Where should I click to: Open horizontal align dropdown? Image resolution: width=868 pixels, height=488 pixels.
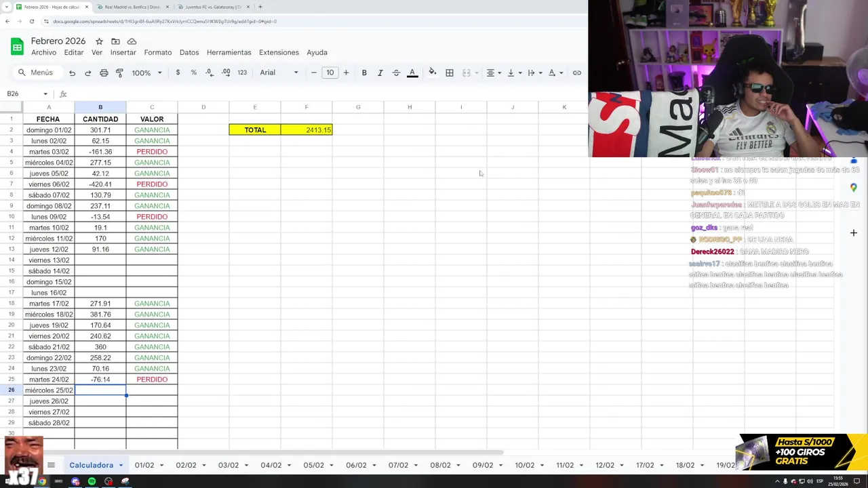494,73
